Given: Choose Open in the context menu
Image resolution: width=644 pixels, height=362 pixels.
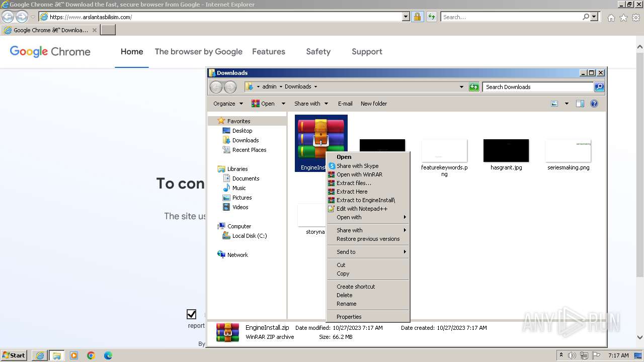Looking at the screenshot, I should pos(368,157).
